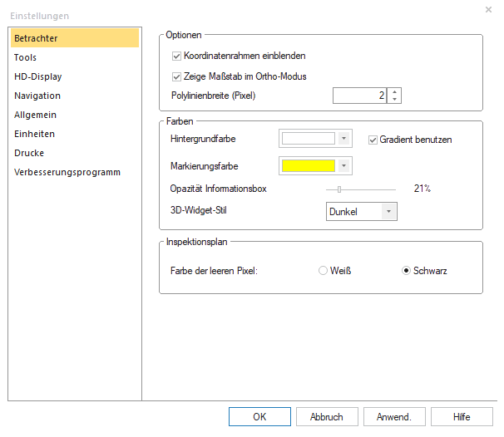
Task: Select Weiß for empty pixel color
Action: click(x=324, y=271)
